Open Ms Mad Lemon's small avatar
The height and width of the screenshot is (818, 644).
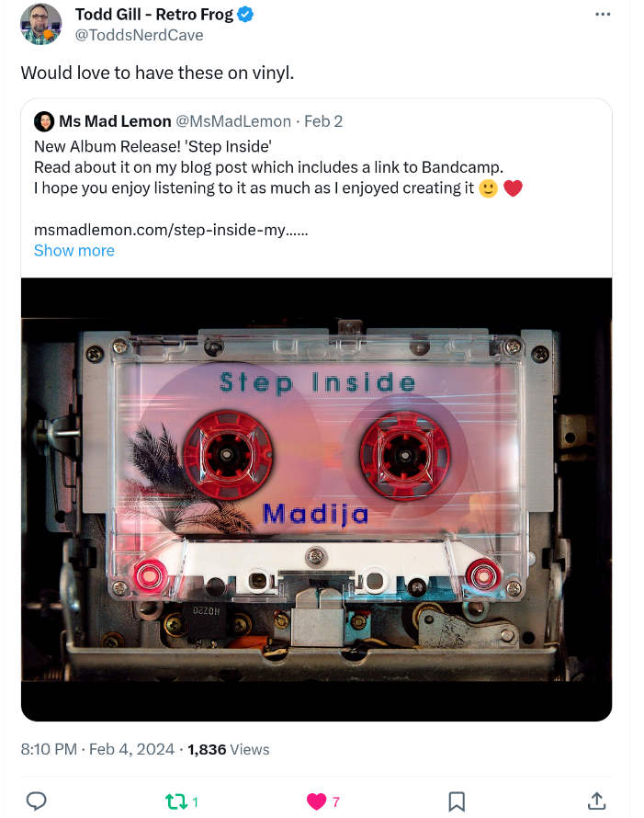click(44, 121)
